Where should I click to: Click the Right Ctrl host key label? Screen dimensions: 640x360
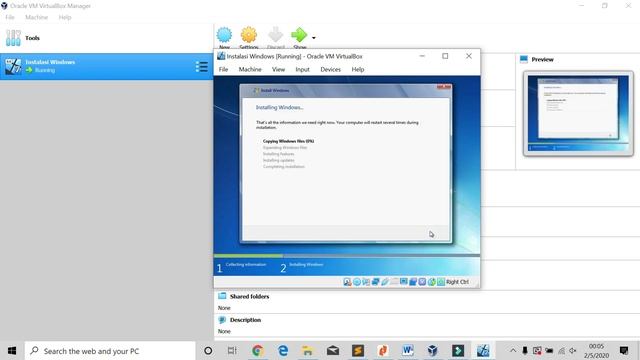coord(458,282)
